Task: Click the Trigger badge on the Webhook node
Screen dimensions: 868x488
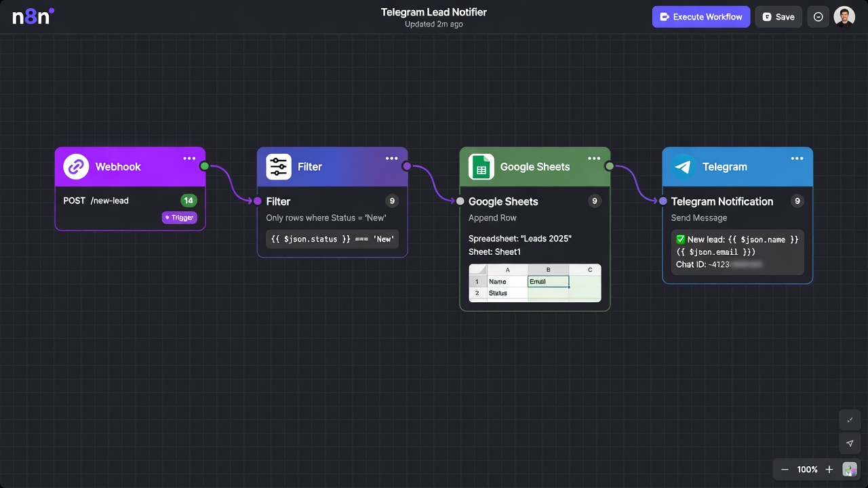Action: (179, 217)
